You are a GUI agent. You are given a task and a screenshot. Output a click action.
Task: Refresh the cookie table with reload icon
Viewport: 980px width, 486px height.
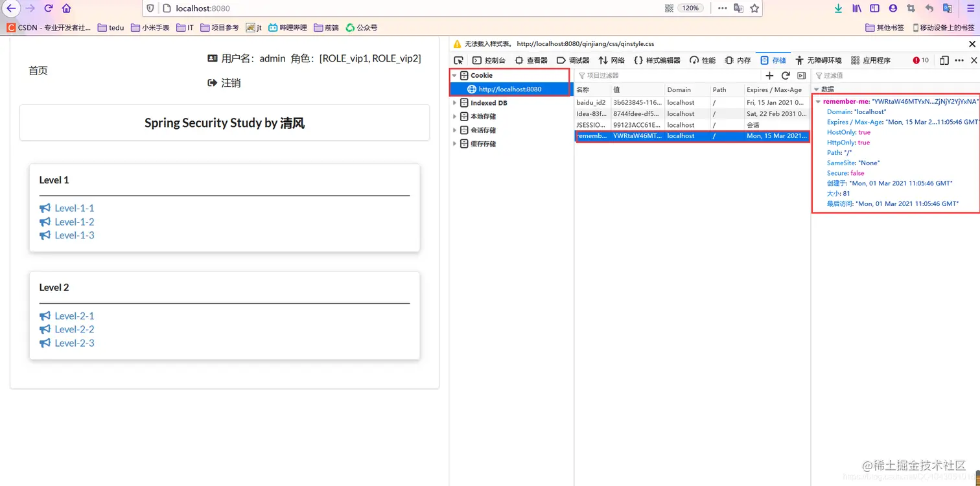coord(786,76)
